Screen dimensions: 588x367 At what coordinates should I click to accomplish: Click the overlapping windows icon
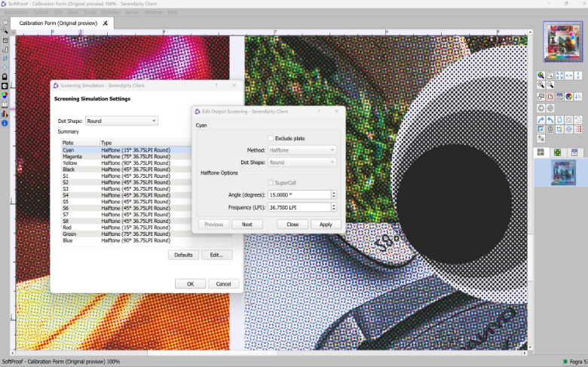(541, 96)
